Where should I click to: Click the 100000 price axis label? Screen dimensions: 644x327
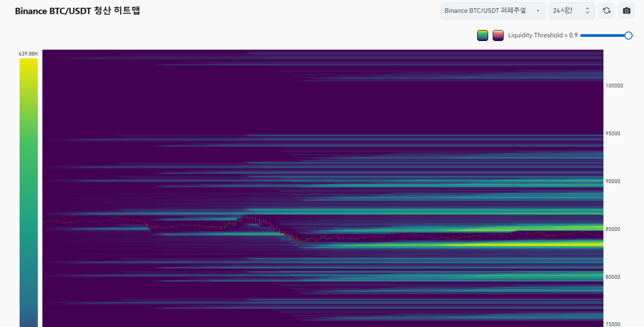coord(614,86)
